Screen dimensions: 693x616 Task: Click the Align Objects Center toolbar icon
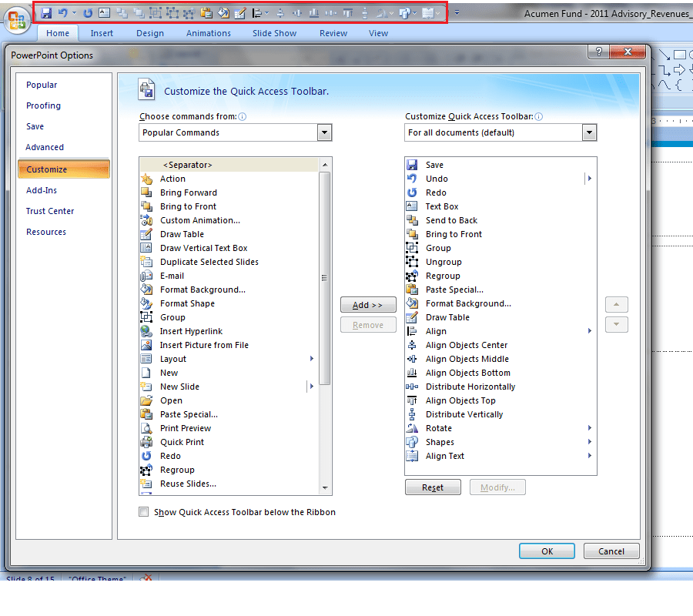tap(280, 13)
